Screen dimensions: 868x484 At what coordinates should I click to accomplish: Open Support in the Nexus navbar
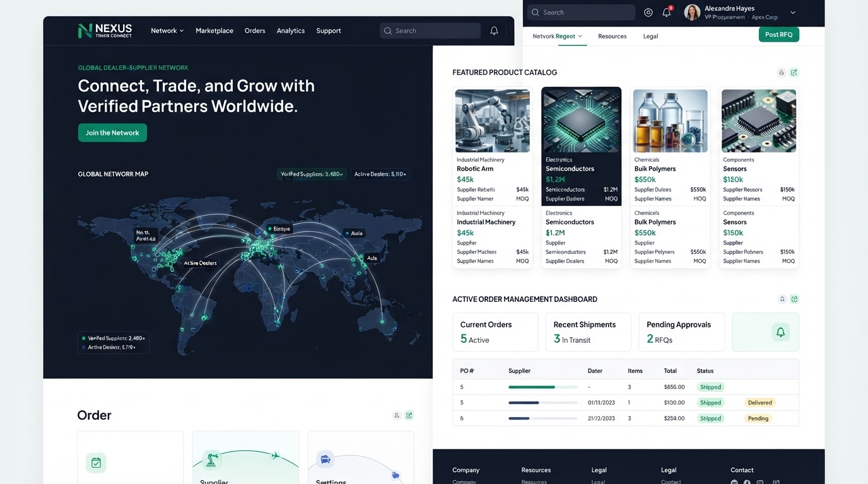tap(329, 30)
